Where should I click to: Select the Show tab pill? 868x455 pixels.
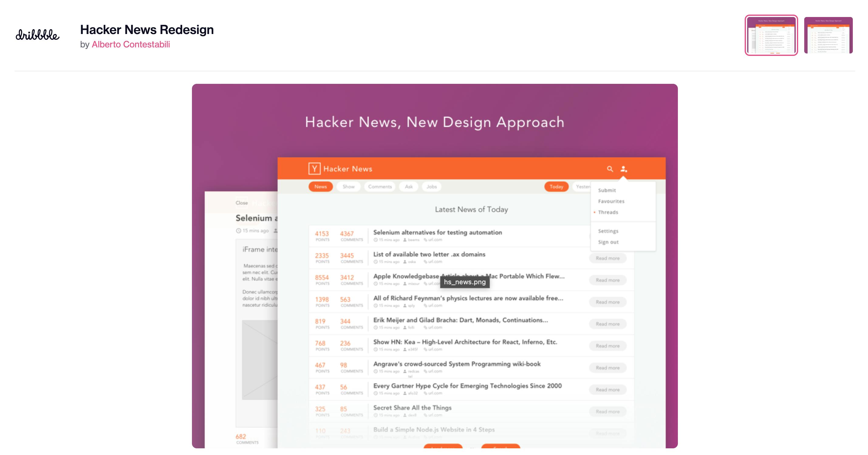coord(348,186)
